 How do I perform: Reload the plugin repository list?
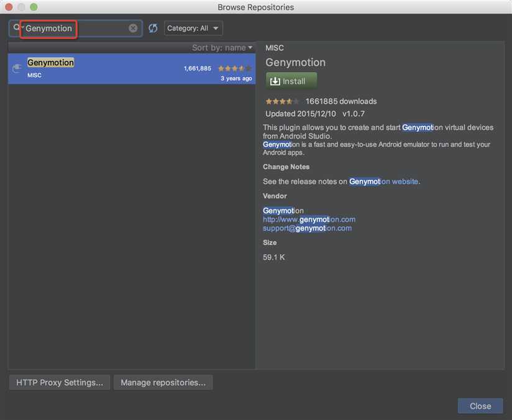click(153, 28)
